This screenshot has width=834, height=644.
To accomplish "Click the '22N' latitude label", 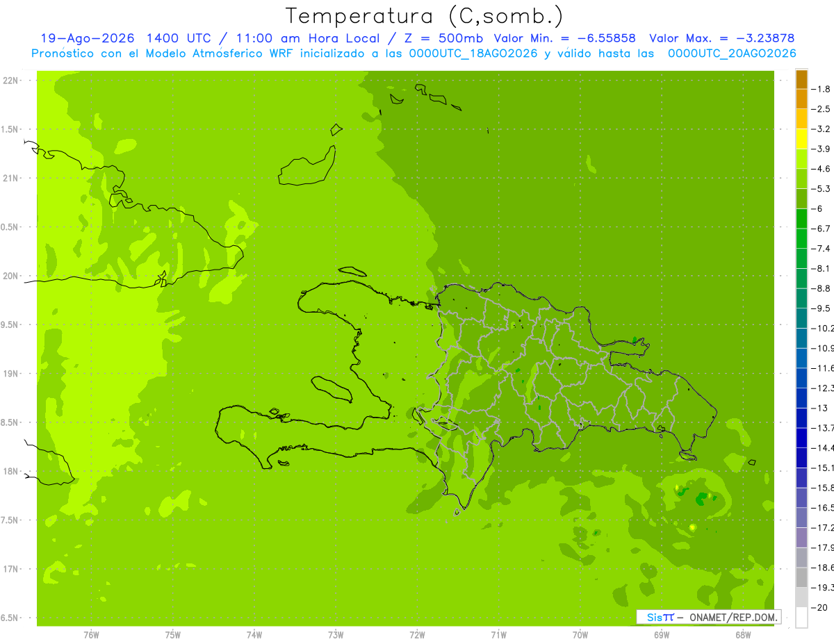I will 10,81.
